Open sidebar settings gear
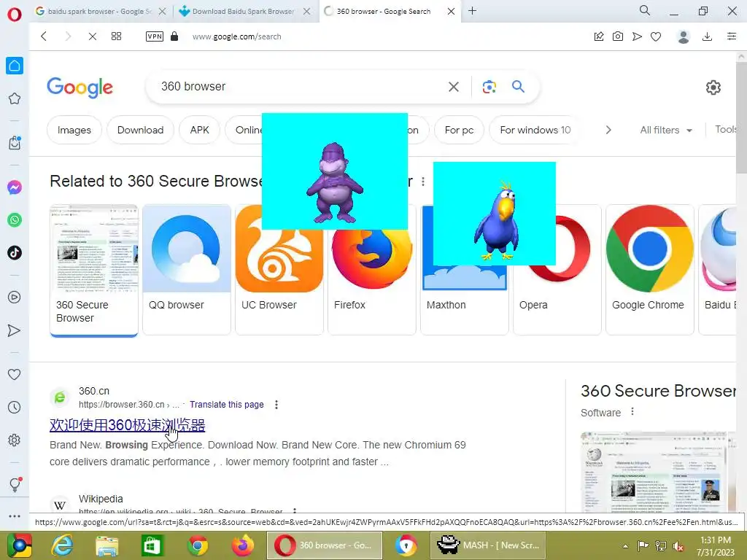 coord(15,440)
